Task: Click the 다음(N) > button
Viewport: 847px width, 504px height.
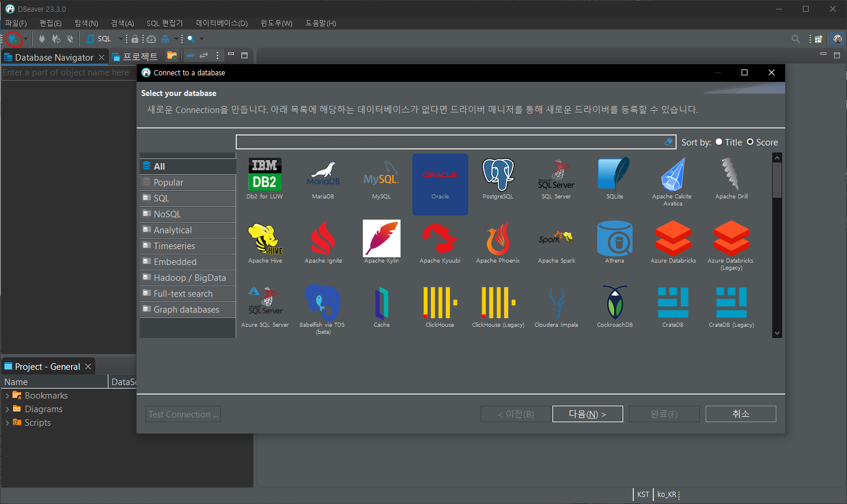Action: [587, 414]
